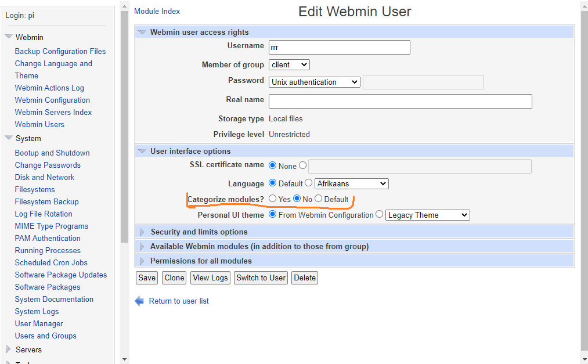Image resolution: width=588 pixels, height=364 pixels.
Task: Click the blue back arrow icon
Action: (x=139, y=300)
